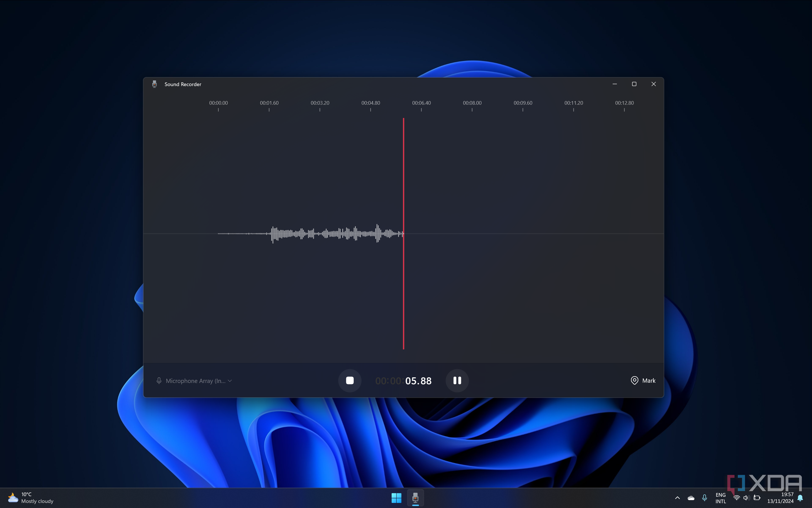Click the red playhead line on the waveform

tap(403, 233)
